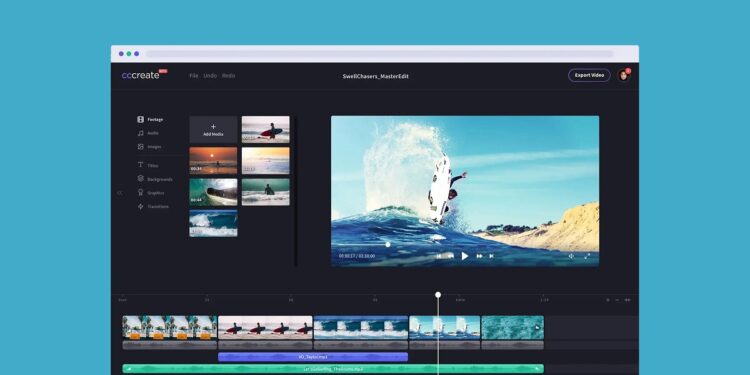750x375 pixels.
Task: Click the timeline playhead marker
Action: 438,295
